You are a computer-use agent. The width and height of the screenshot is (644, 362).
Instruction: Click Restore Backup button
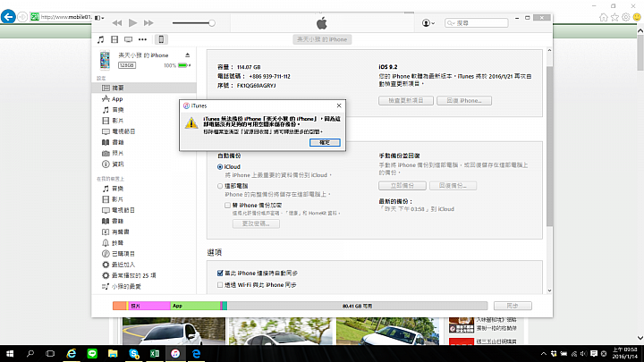(453, 186)
